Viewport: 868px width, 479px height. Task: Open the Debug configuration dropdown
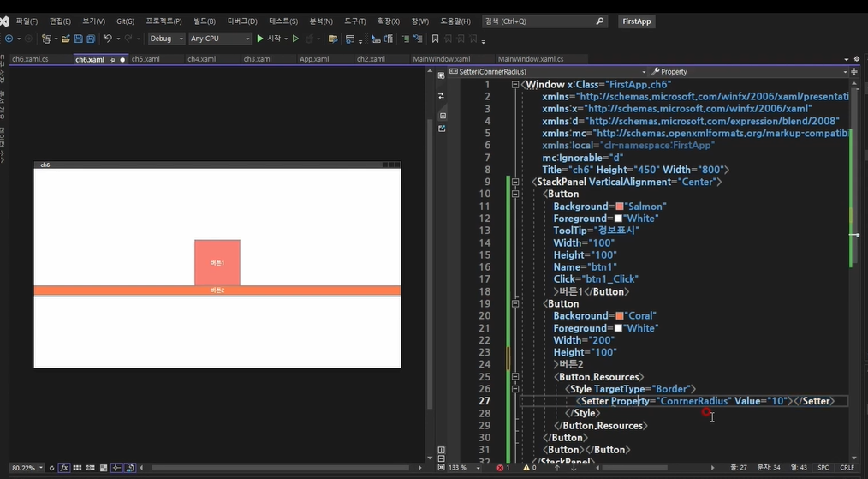(x=166, y=39)
